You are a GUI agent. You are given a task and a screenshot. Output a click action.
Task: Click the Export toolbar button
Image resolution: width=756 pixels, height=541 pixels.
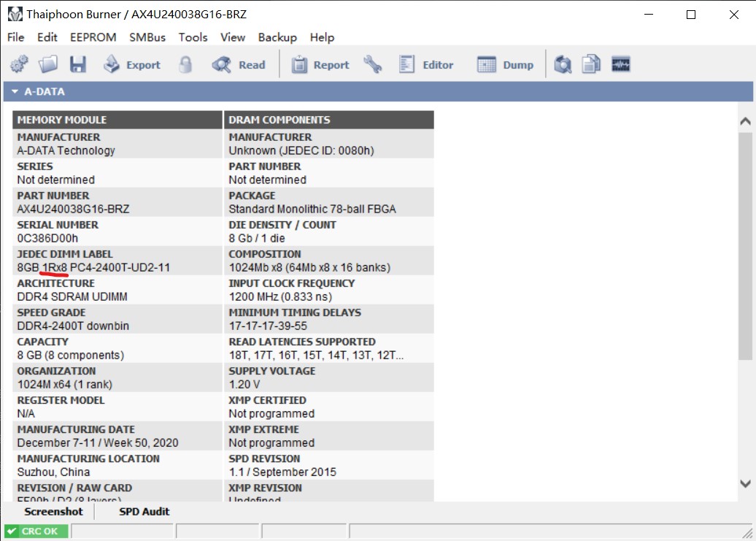tap(132, 64)
